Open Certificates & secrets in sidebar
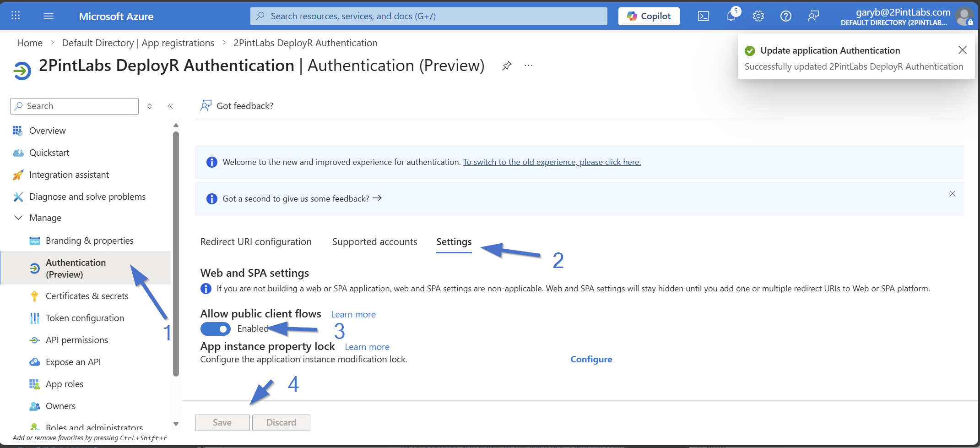This screenshot has height=448, width=980. click(87, 296)
